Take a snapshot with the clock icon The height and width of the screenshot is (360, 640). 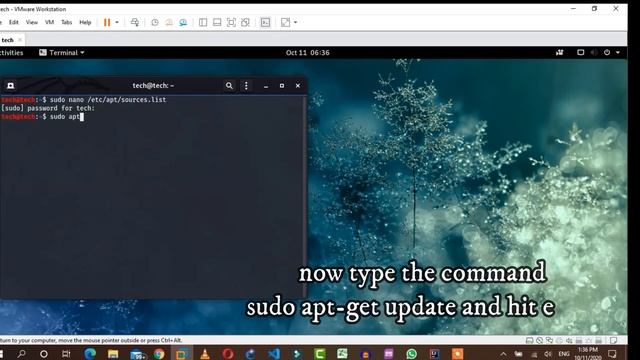155,22
